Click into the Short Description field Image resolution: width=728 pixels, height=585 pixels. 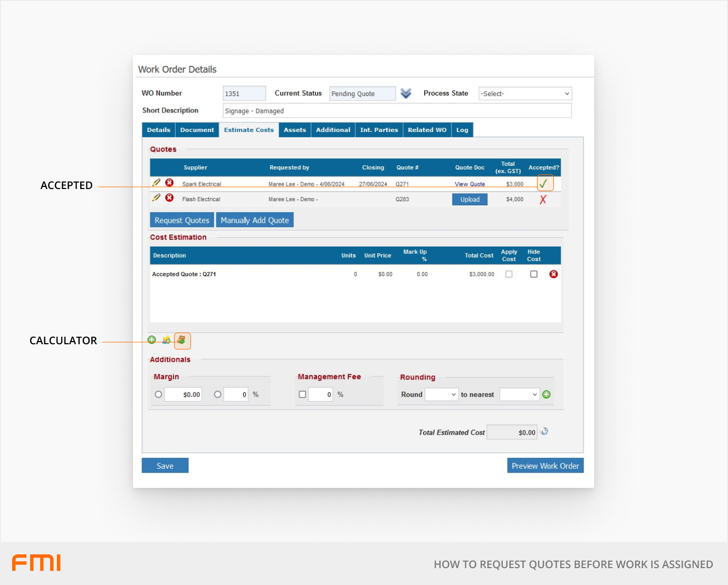[397, 111]
